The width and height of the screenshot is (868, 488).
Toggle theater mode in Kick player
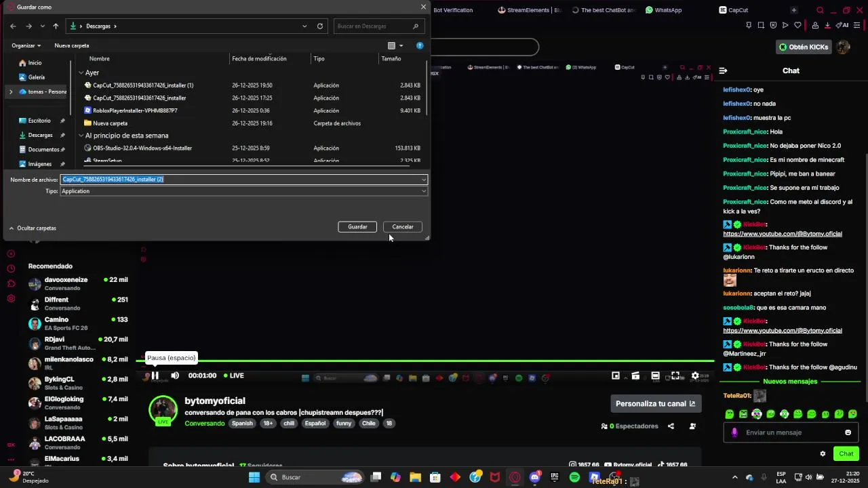[655, 375]
